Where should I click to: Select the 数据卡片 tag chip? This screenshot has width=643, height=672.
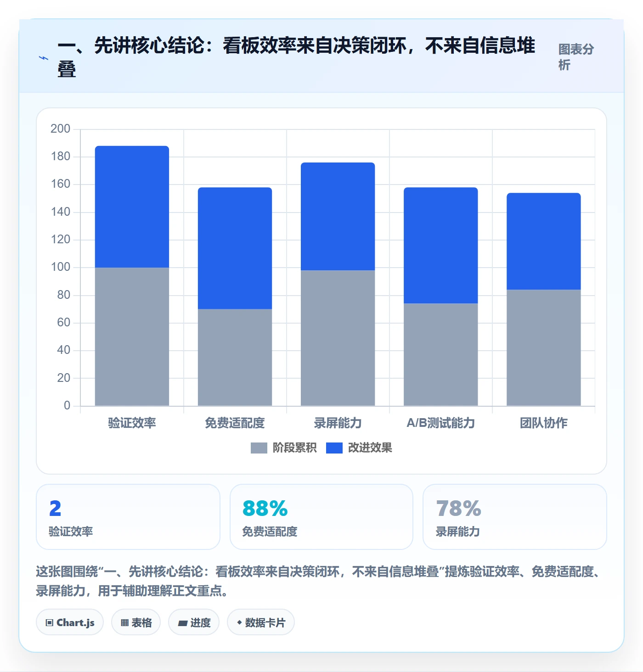pyautogui.click(x=261, y=622)
